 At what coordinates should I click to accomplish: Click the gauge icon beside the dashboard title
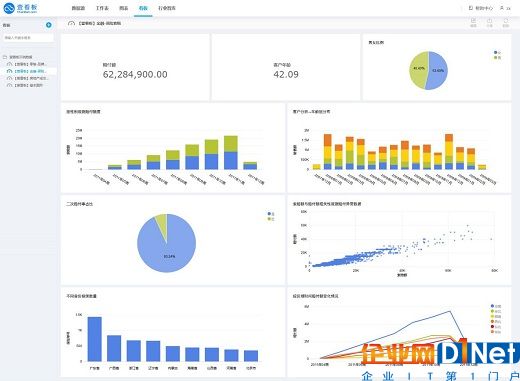tap(71, 23)
